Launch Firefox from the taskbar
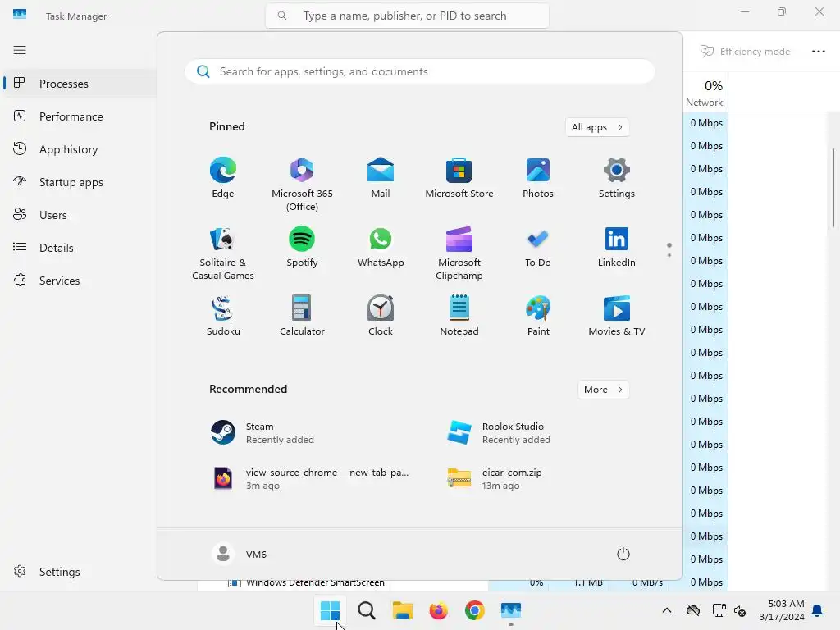Screen dimensions: 840x630 click(438, 610)
